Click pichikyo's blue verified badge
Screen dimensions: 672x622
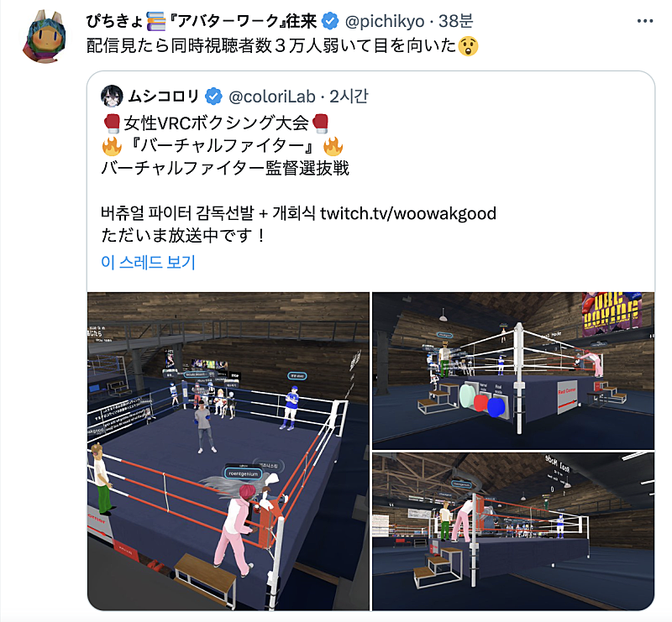[x=330, y=21]
